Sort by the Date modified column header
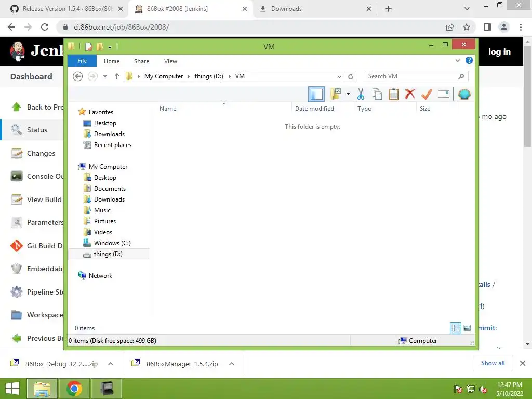This screenshot has height=399, width=532. (314, 109)
